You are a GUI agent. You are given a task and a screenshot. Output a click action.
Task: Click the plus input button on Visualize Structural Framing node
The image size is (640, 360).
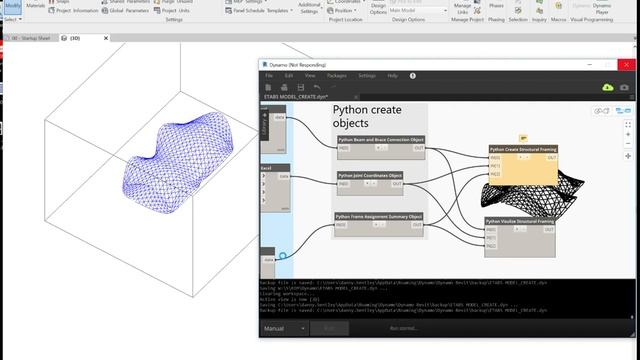tap(516, 229)
